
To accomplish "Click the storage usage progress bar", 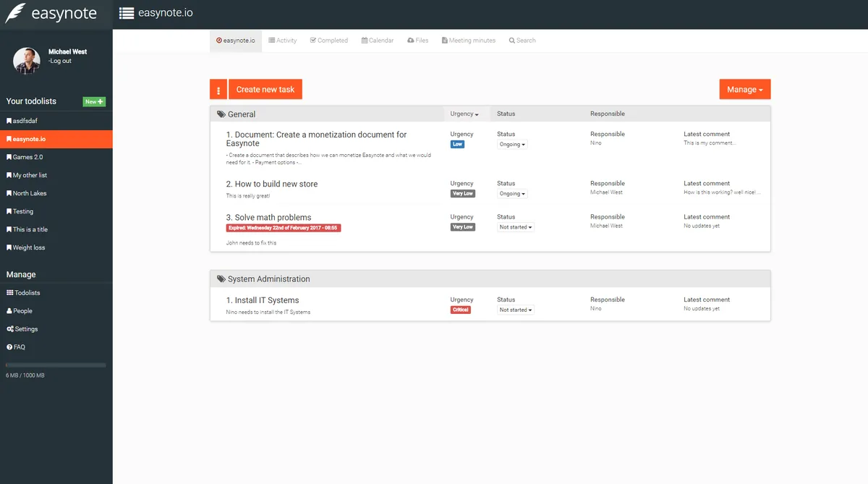I will [56, 365].
